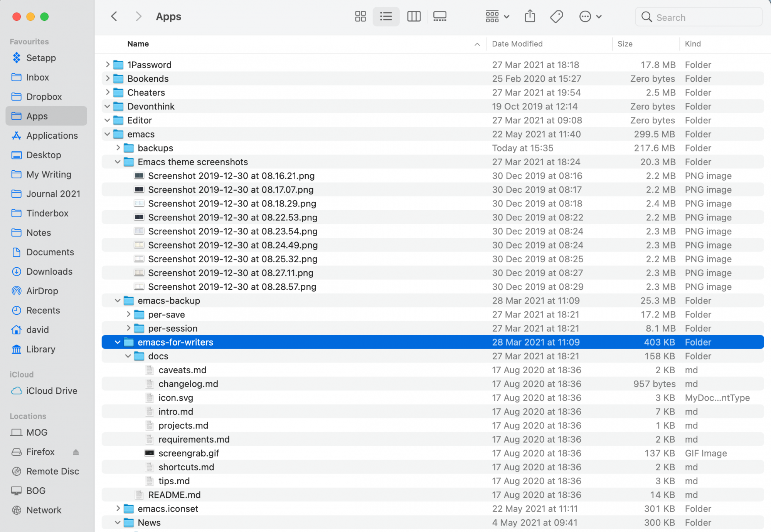Viewport: 771px width, 532px height.
Task: Select the README.md file
Action: tap(433, 495)
